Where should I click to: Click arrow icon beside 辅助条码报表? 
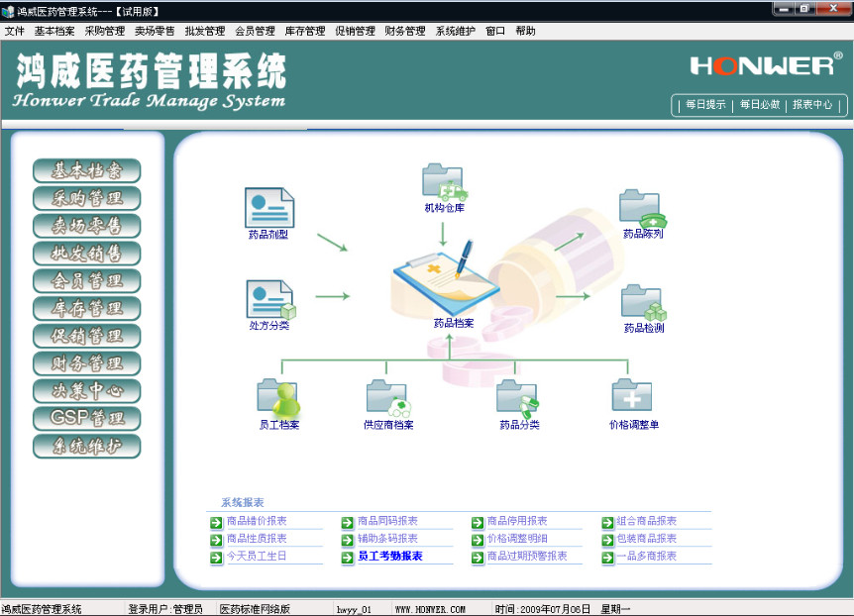(x=347, y=541)
